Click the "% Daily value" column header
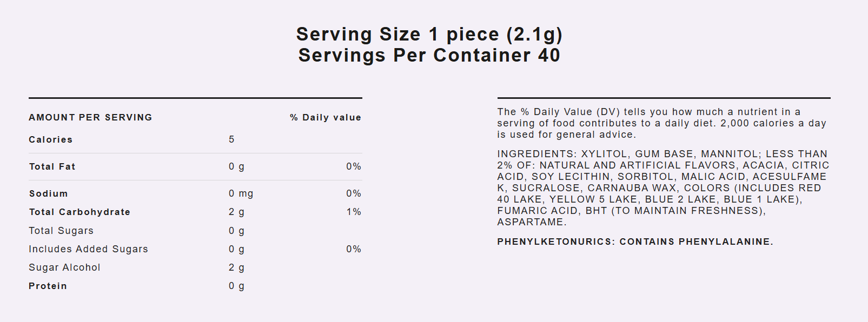 [x=326, y=118]
